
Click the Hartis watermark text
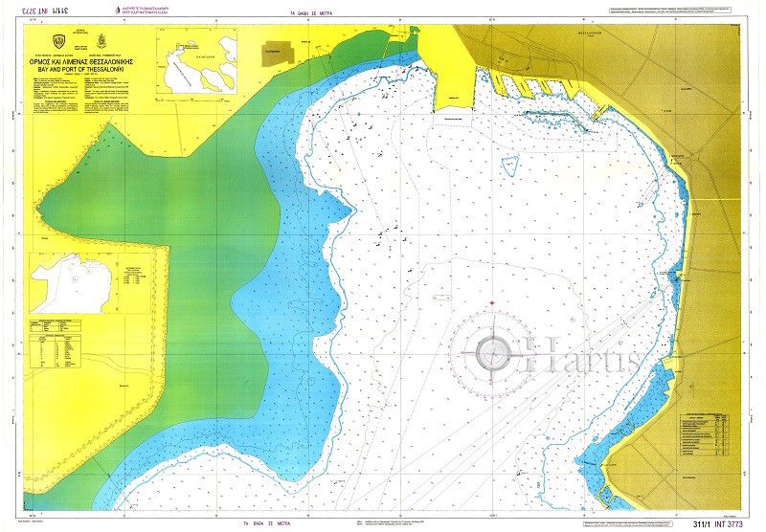pos(579,355)
